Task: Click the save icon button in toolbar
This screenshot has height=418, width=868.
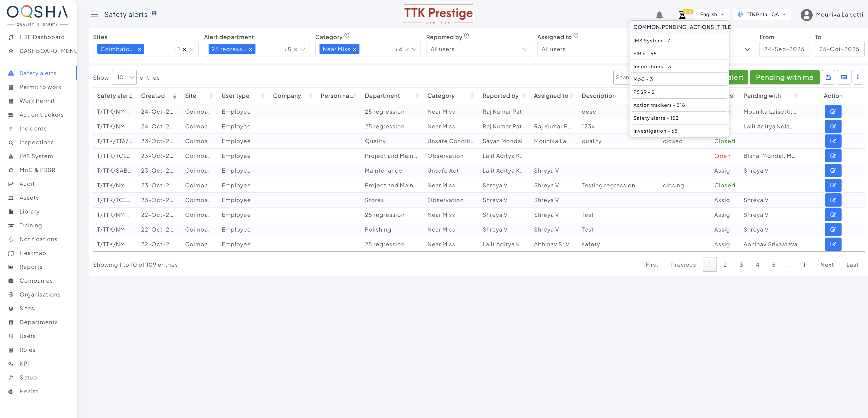Action: click(x=828, y=78)
